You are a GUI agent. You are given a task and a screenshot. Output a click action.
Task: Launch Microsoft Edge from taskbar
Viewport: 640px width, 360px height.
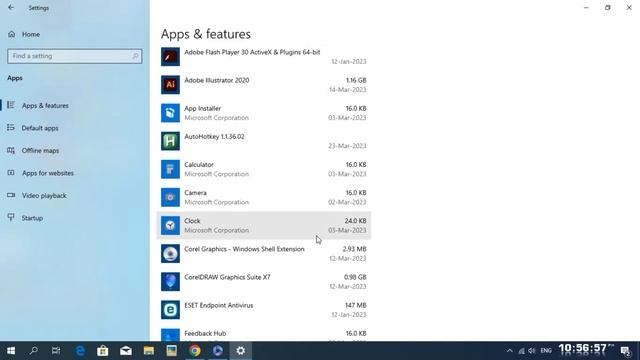tap(80, 351)
